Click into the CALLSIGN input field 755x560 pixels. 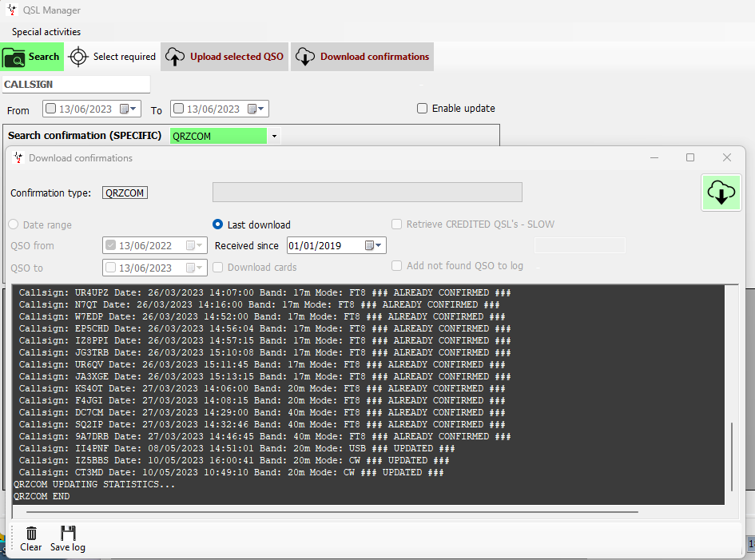(76, 84)
